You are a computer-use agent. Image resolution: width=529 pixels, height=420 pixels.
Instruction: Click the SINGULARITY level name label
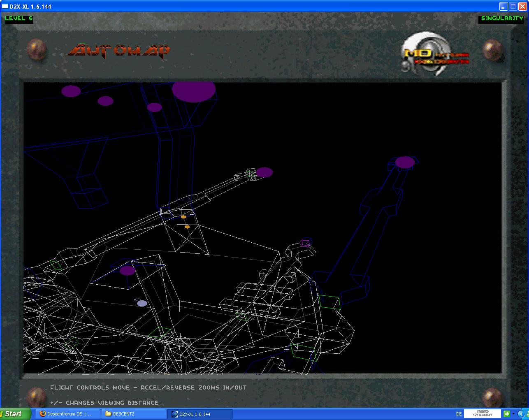(x=501, y=19)
